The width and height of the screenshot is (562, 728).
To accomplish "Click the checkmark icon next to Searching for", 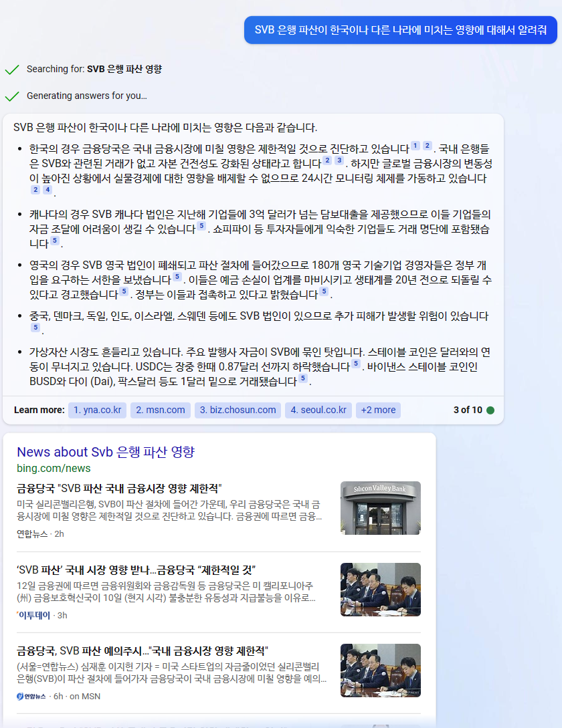I will click(x=11, y=70).
